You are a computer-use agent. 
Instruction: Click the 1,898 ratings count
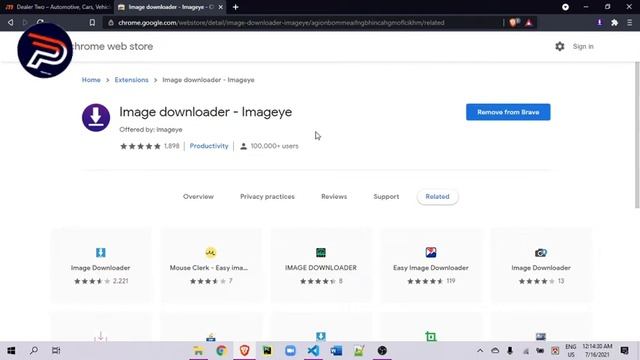171,146
